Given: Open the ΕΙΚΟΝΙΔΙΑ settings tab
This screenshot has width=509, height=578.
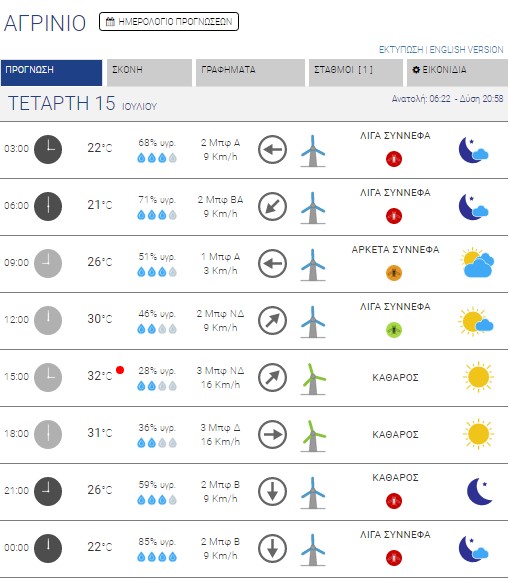Looking at the screenshot, I should tap(457, 73).
